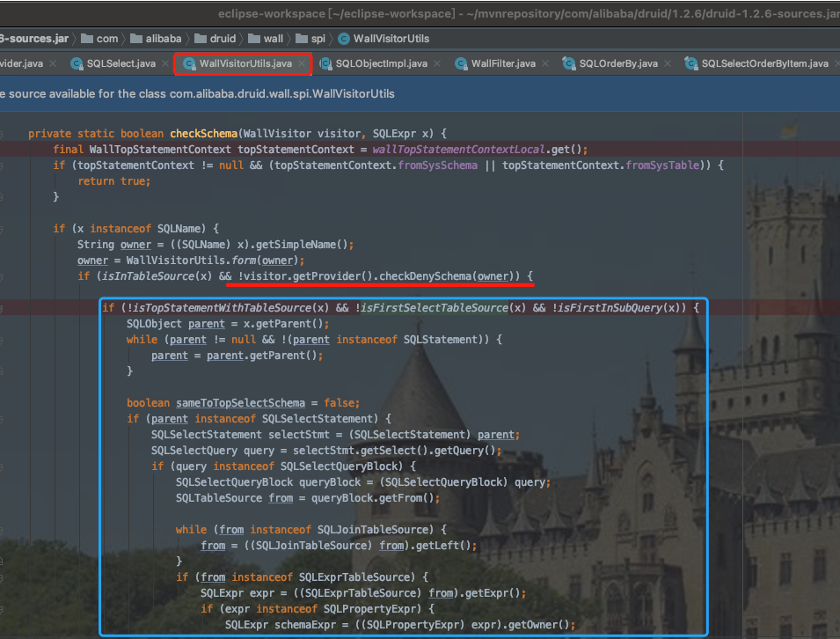Click the alibaba folder icon in breadcrumbs
The width and height of the screenshot is (840, 639).
pos(136,39)
